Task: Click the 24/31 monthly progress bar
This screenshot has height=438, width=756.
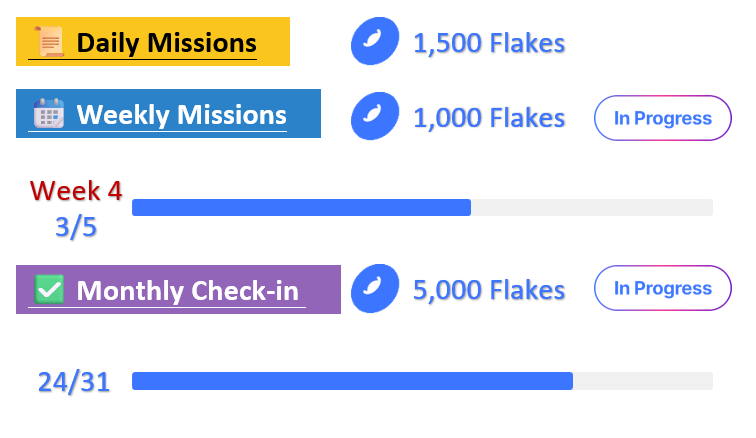Action: pos(422,381)
